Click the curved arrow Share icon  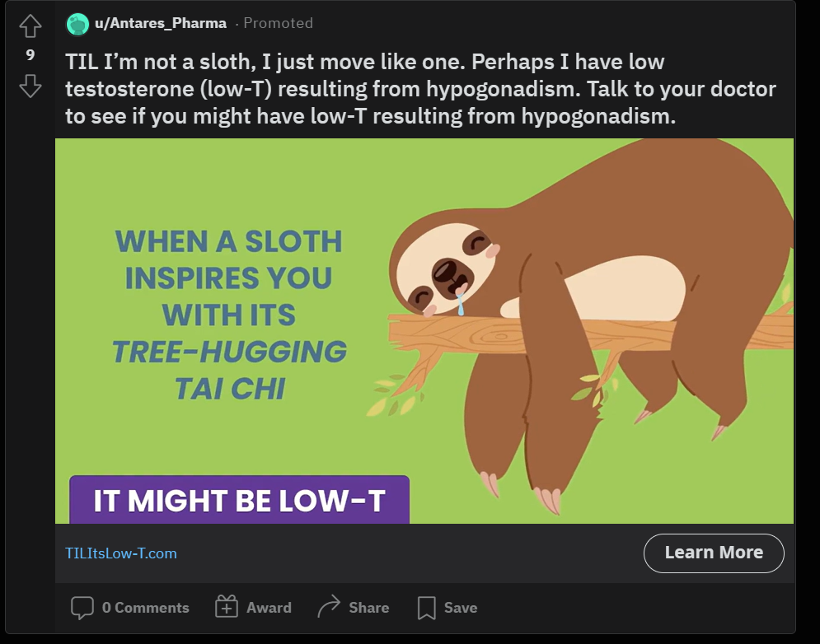pyautogui.click(x=329, y=607)
